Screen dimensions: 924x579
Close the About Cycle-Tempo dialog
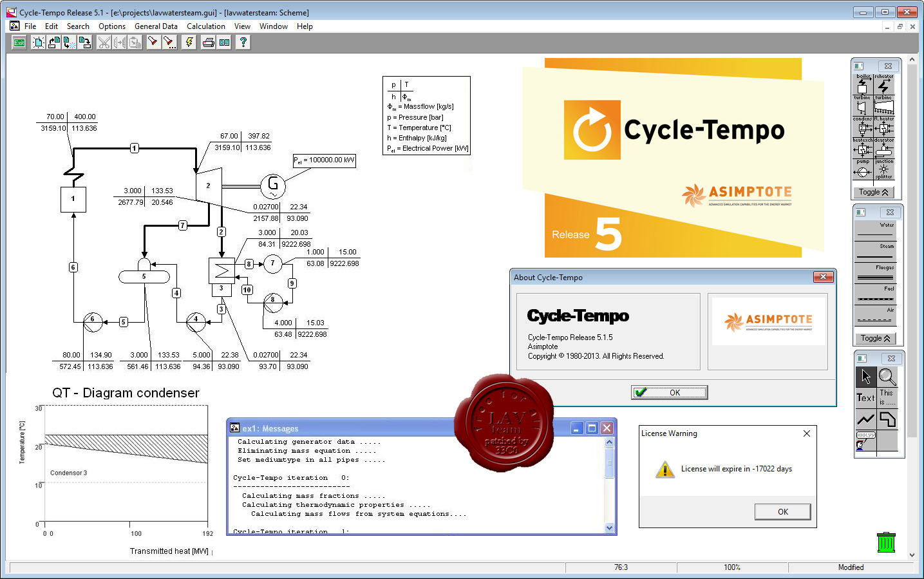click(x=823, y=277)
